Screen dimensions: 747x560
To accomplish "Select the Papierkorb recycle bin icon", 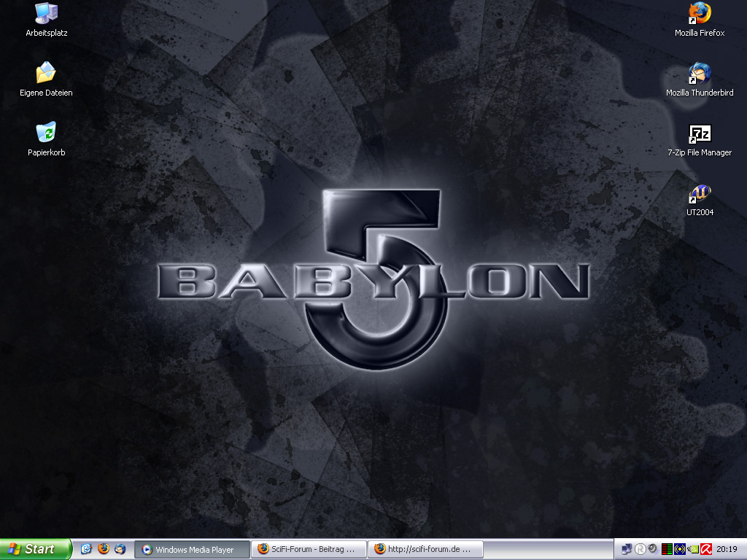I will tap(46, 133).
